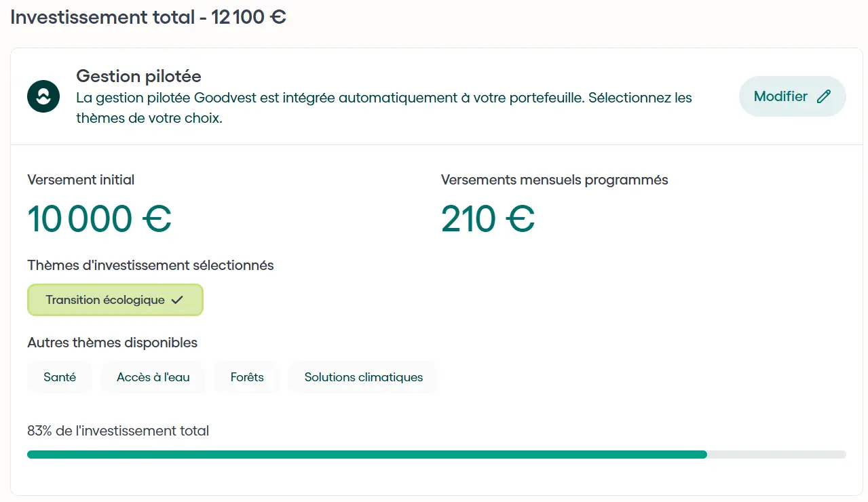
Task: Deselect the Transition écologique theme
Action: [x=115, y=299]
